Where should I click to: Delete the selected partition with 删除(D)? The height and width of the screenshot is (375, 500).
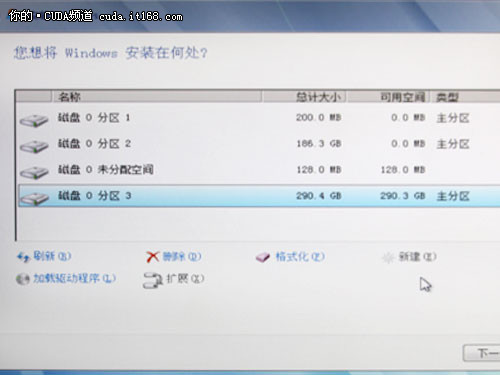[182, 256]
